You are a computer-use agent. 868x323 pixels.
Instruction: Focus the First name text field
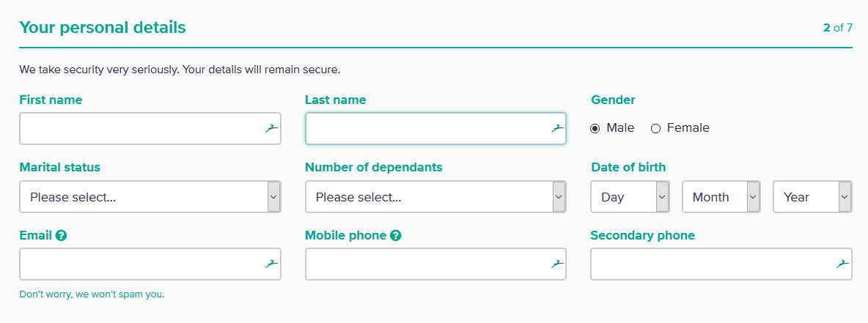(x=139, y=129)
